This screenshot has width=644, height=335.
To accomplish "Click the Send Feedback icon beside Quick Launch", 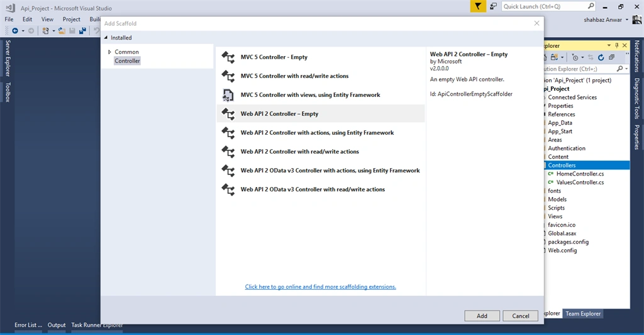I will (x=493, y=6).
